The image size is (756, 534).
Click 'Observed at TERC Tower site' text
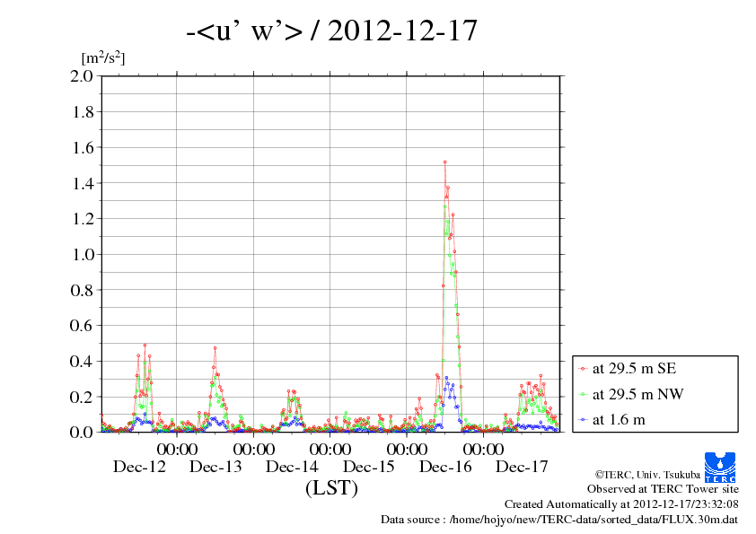(663, 489)
